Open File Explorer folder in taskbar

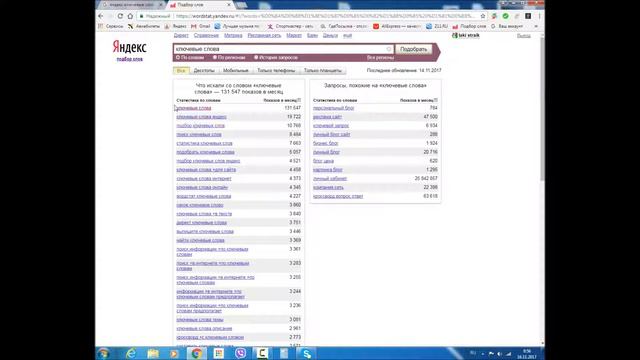point(153,353)
